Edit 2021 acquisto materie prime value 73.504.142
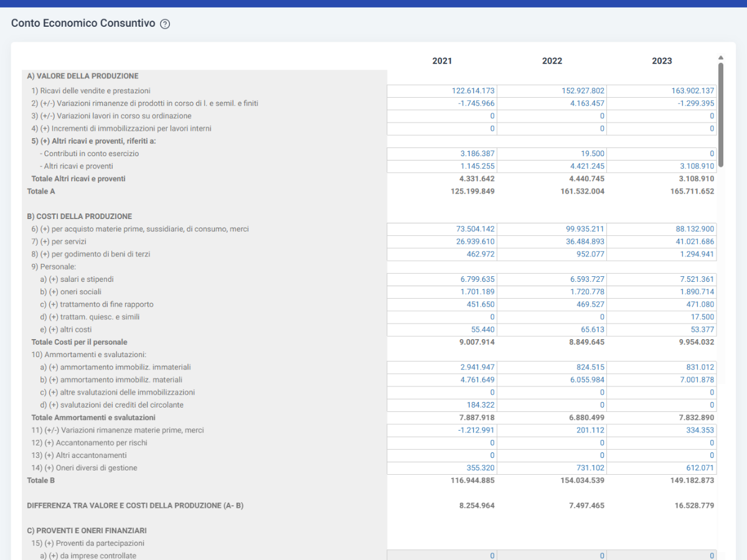 442,229
